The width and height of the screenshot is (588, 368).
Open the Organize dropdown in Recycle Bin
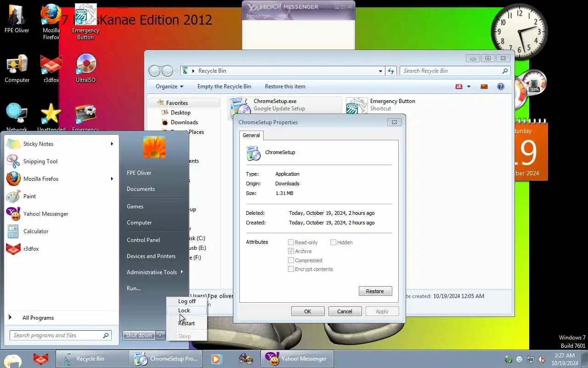pos(169,86)
